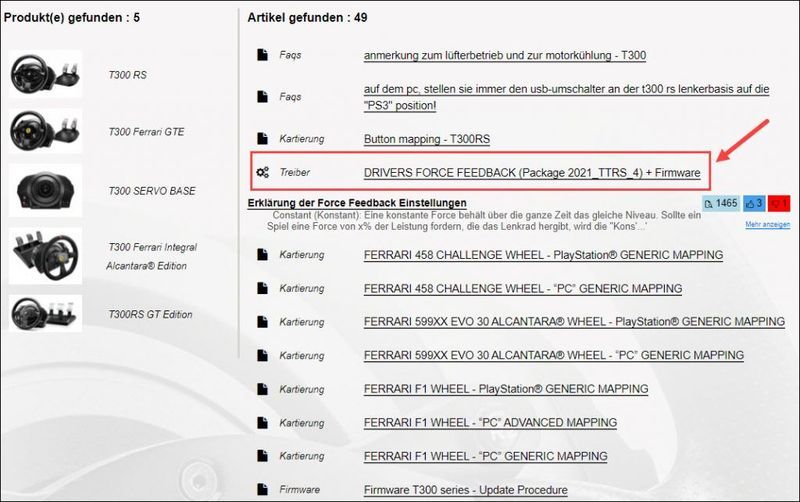The width and height of the screenshot is (800, 502).
Task: Click the T300 SERVO BASE product name
Action: click(152, 191)
